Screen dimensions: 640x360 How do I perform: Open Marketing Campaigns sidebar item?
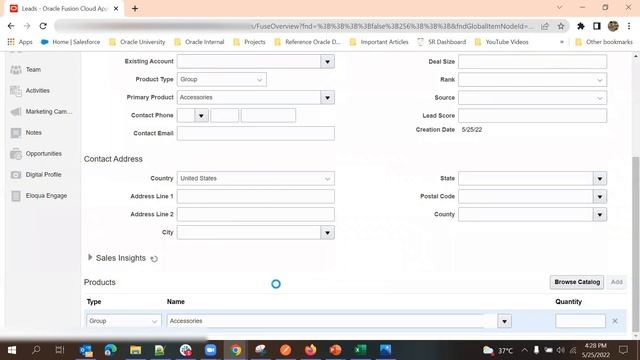pos(41,111)
